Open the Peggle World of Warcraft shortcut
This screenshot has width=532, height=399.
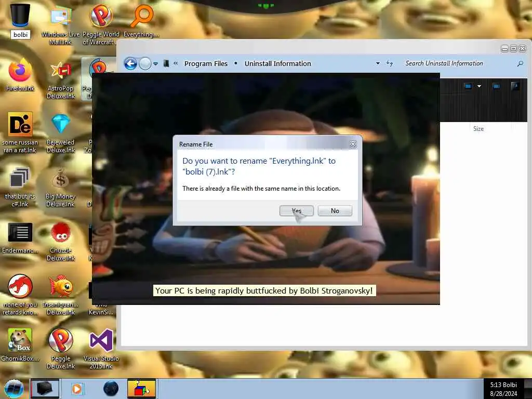[101, 24]
